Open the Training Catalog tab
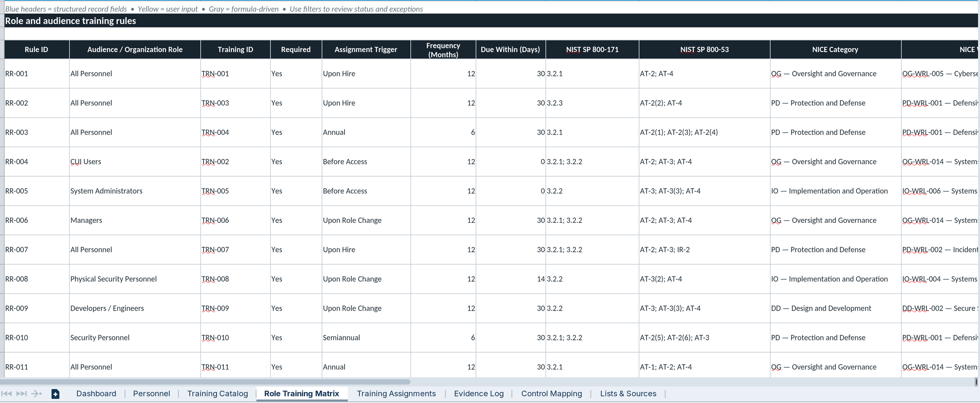This screenshot has height=403, width=980. coord(218,394)
